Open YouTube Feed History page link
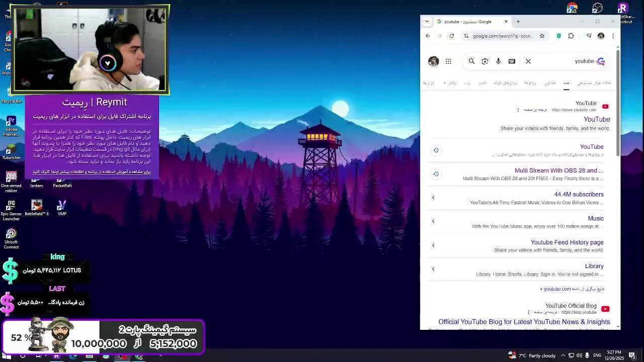 coord(567,242)
